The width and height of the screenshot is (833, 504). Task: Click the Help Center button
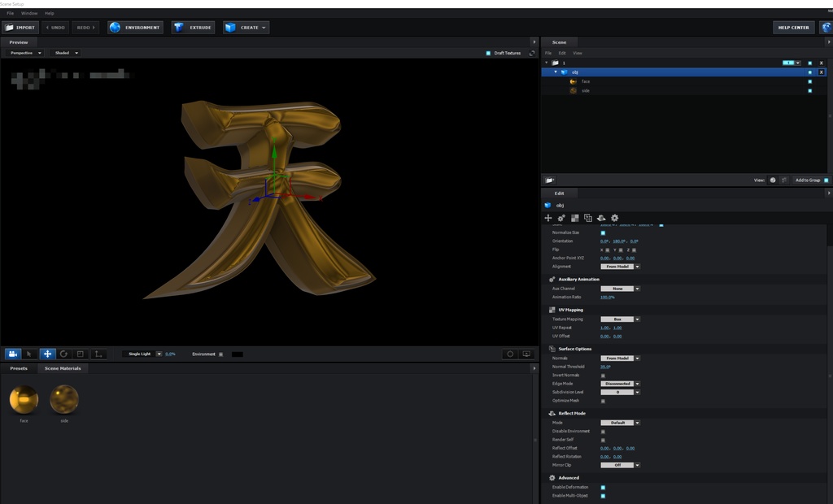coord(793,28)
